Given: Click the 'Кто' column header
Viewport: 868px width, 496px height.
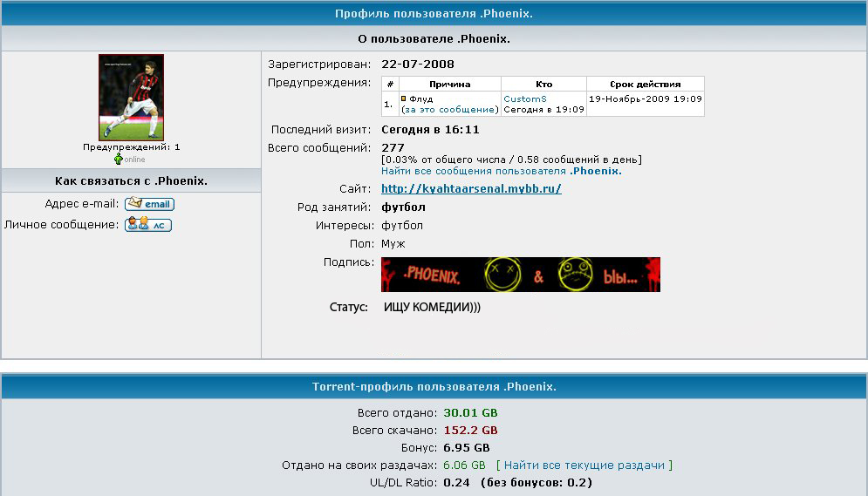Looking at the screenshot, I should pos(543,84).
